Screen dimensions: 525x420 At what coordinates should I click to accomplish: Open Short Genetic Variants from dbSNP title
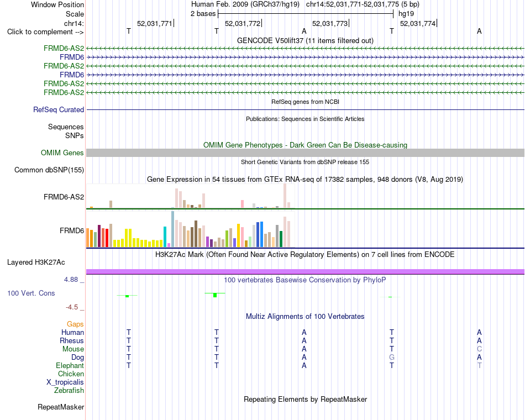coord(305,162)
